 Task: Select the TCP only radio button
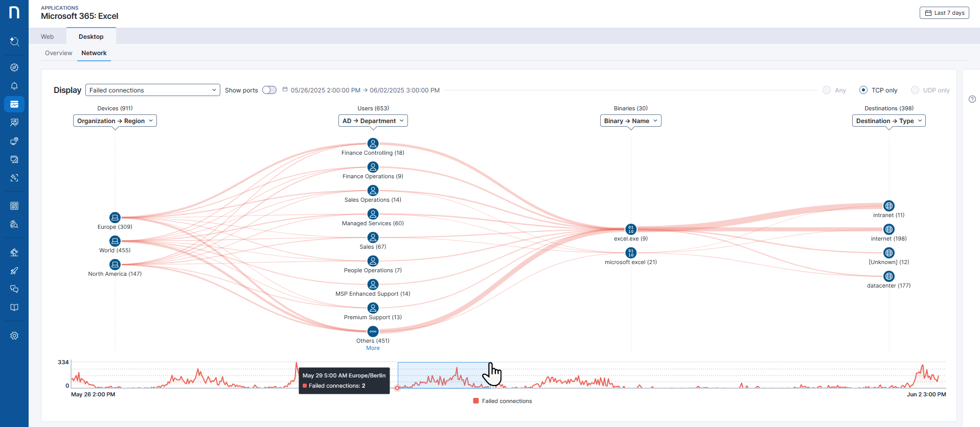click(863, 90)
